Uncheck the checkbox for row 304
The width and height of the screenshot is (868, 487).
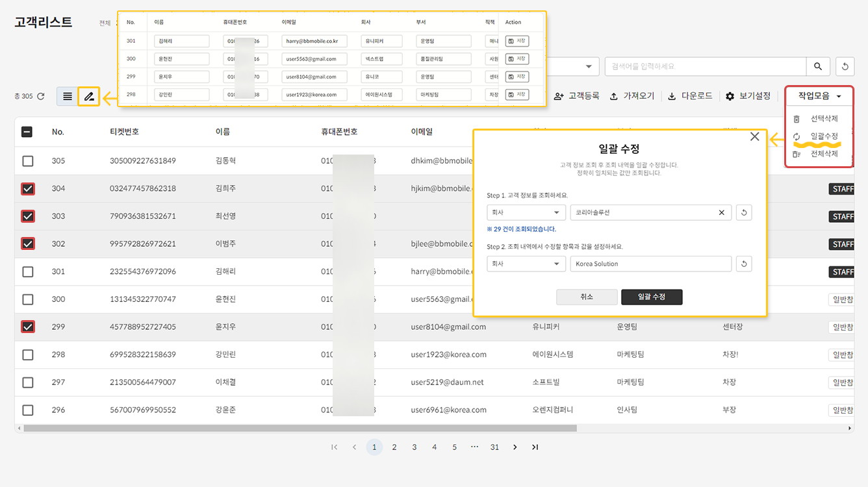(x=28, y=189)
